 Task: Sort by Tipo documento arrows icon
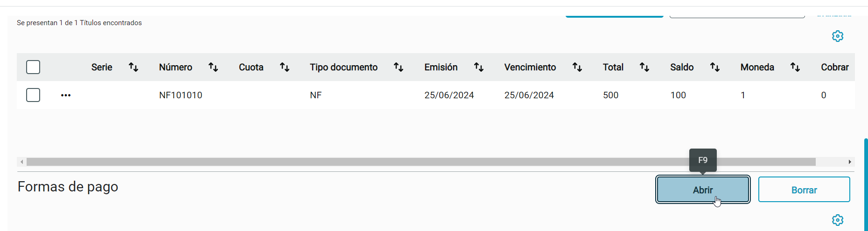point(399,67)
